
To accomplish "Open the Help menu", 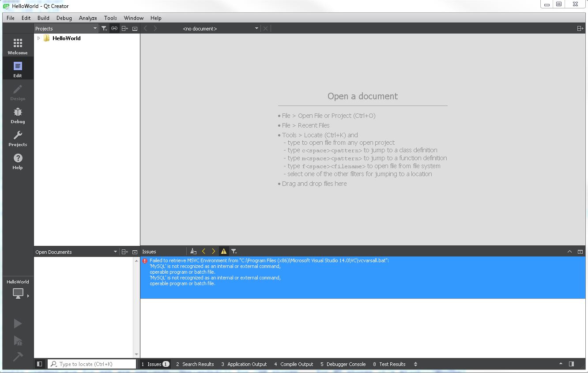I will click(156, 18).
